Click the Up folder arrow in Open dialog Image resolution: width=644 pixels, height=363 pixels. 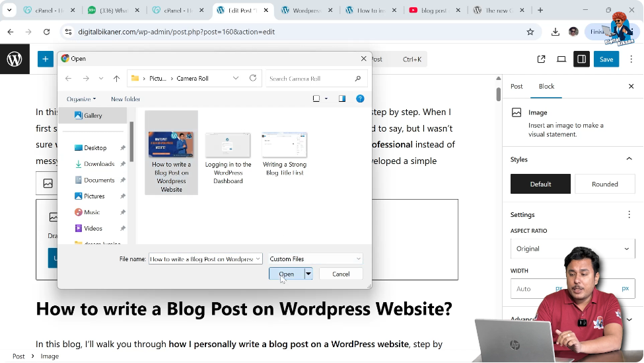click(x=117, y=79)
